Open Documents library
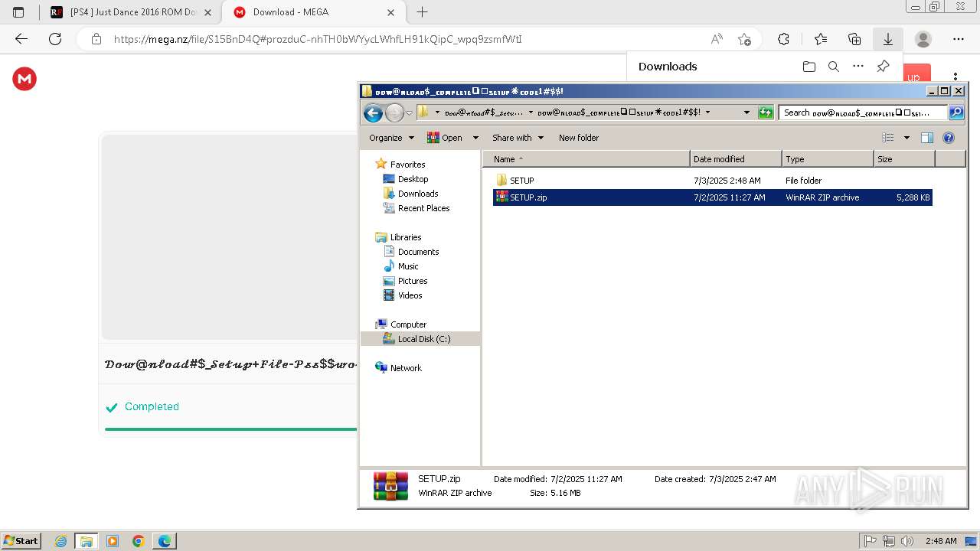This screenshot has width=980, height=551. (x=418, y=252)
